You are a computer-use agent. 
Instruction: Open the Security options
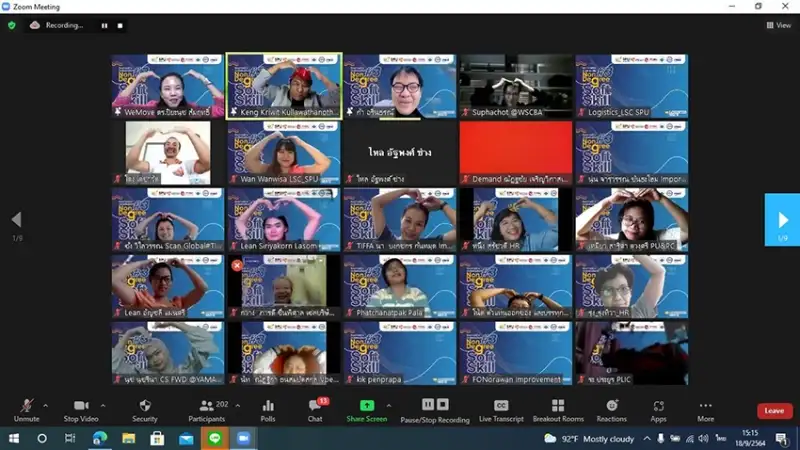pos(145,410)
